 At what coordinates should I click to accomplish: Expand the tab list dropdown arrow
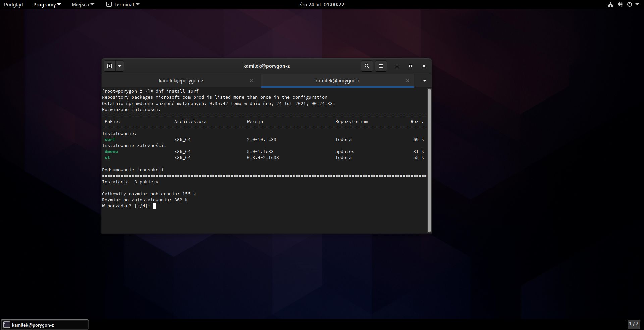coord(424,81)
